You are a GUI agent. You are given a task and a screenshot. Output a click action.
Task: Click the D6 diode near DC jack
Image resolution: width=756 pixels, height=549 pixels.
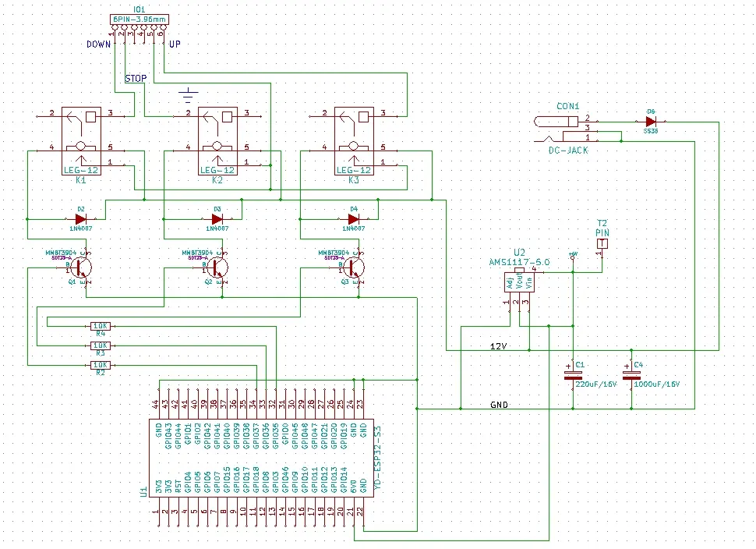(650, 121)
